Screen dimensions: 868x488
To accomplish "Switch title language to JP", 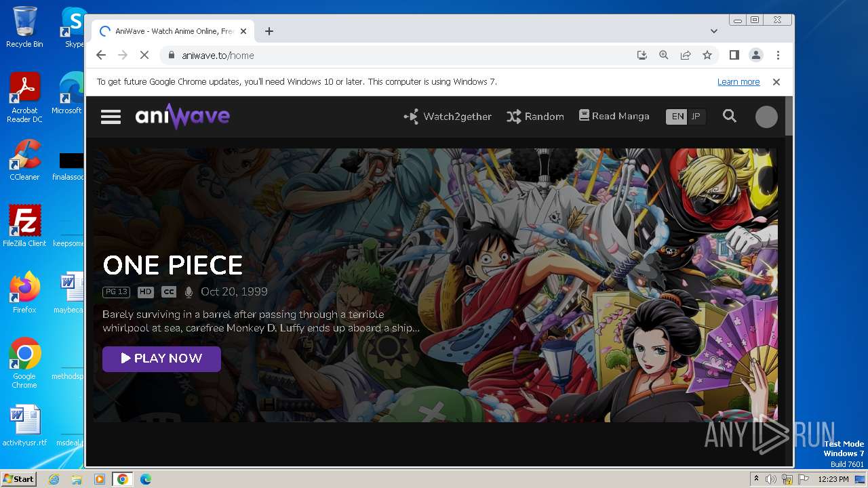I will point(696,117).
